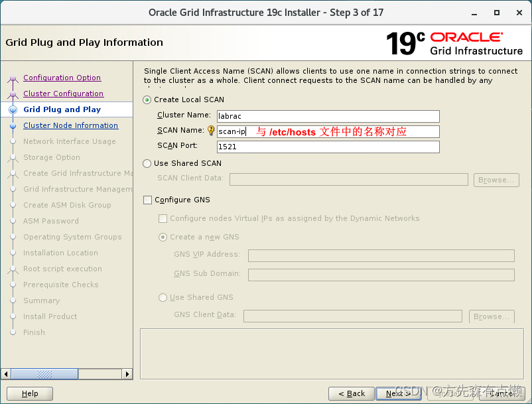Click Prerequisite Checks step
Screen dimensions: 532x404
pyautogui.click(x=61, y=285)
